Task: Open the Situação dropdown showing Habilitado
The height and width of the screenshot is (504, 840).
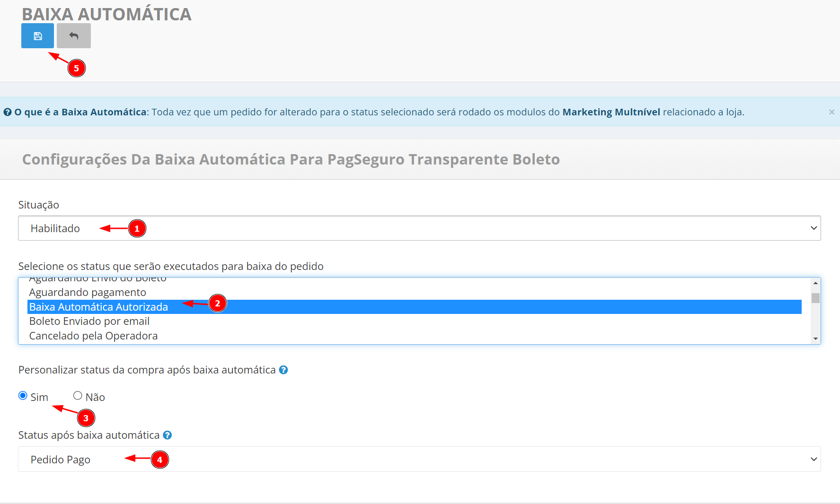Action: tap(419, 228)
